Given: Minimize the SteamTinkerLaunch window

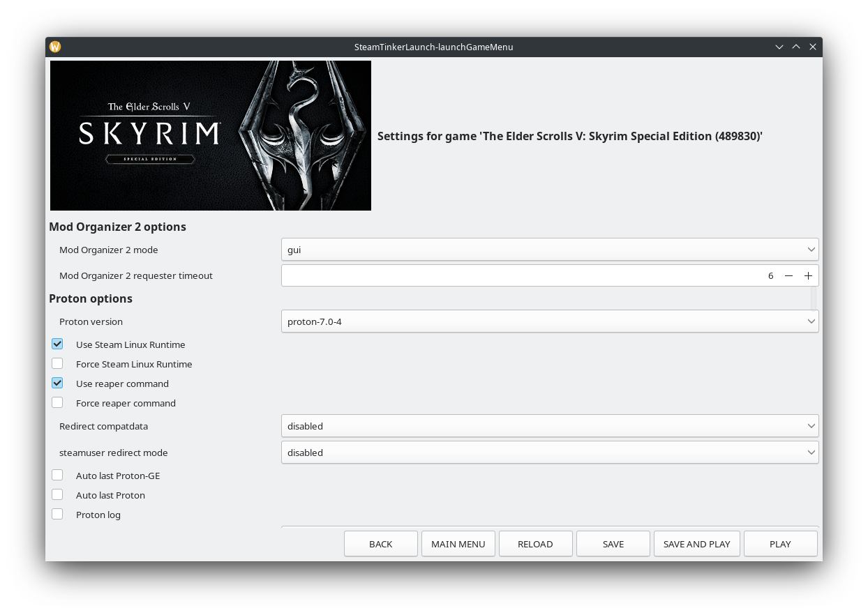Looking at the screenshot, I should 779,47.
